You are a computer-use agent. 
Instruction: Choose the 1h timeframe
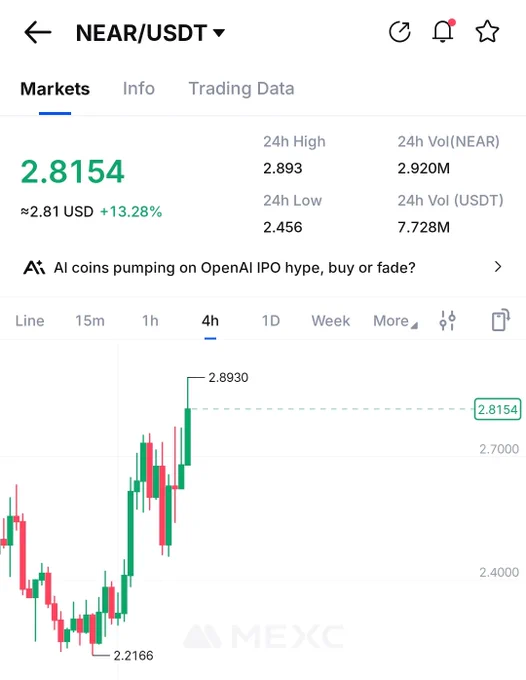[150, 321]
